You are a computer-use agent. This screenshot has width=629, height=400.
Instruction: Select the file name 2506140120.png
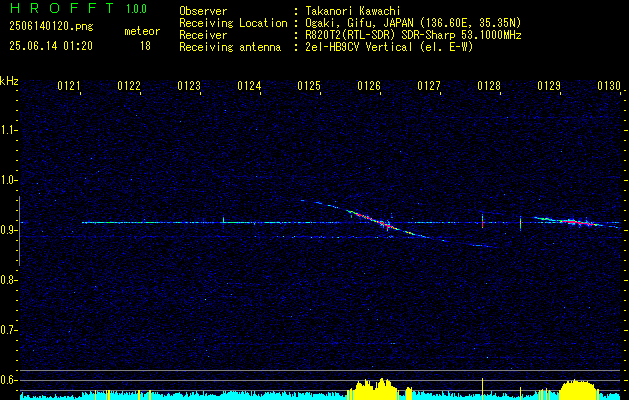click(51, 27)
